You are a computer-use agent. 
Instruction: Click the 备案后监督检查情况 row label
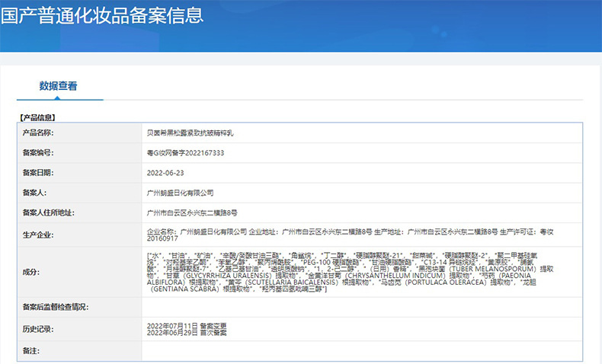[x=56, y=307]
